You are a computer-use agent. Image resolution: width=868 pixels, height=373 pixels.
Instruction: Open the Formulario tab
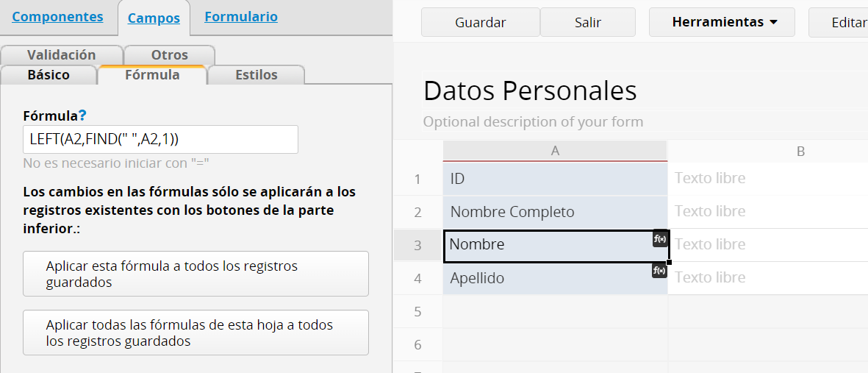[241, 17]
